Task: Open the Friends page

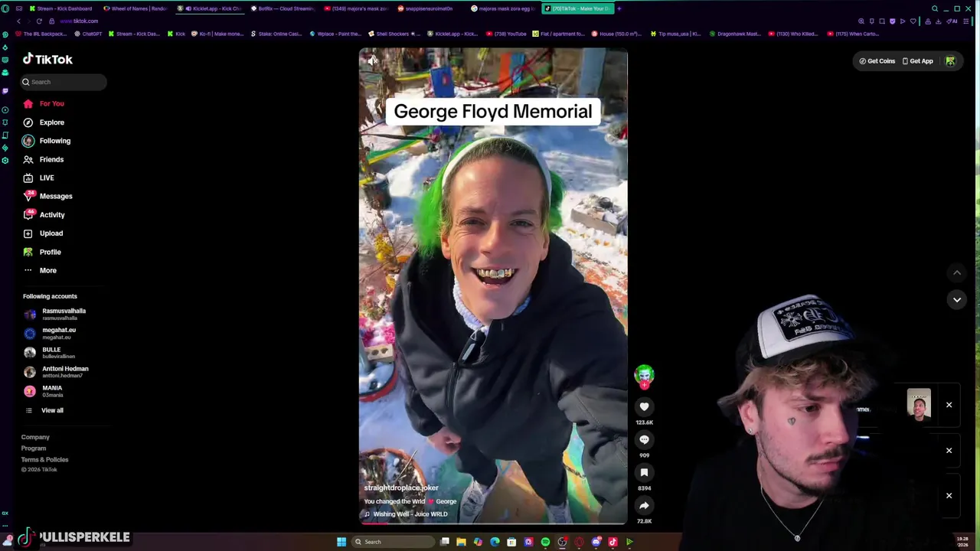Action: point(44,159)
